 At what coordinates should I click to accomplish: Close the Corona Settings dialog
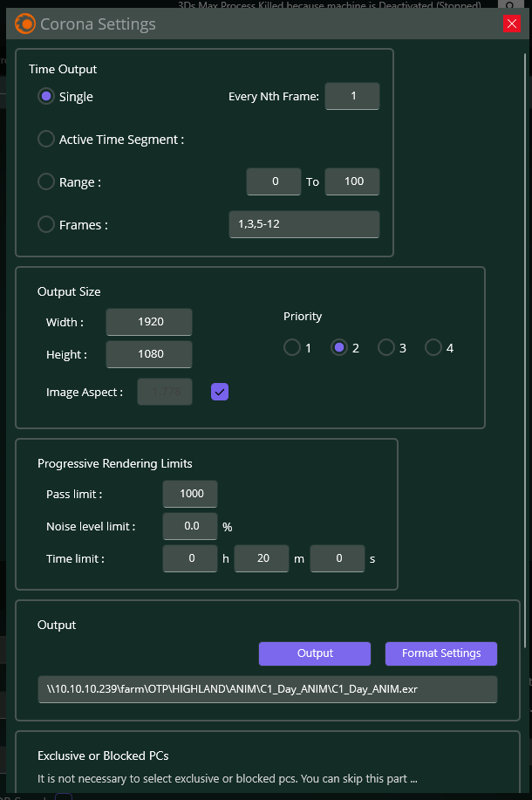512,24
